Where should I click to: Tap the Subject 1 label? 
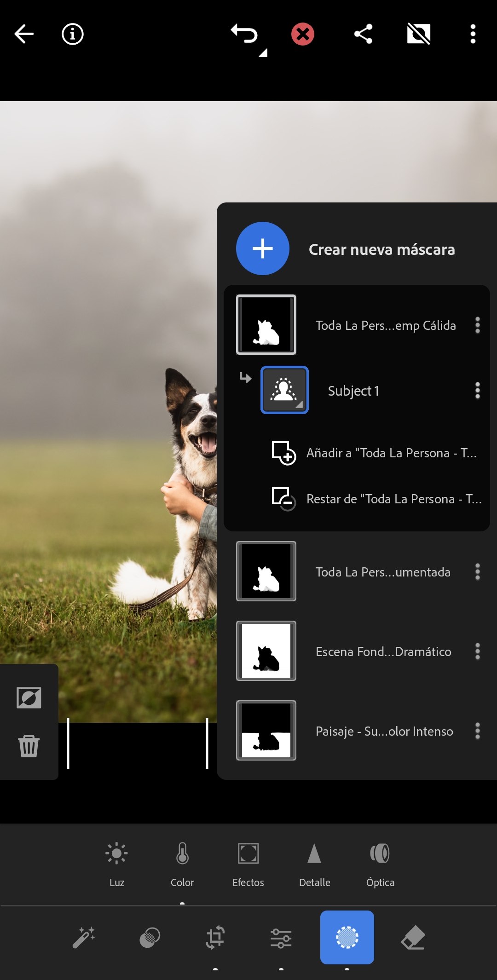click(353, 391)
